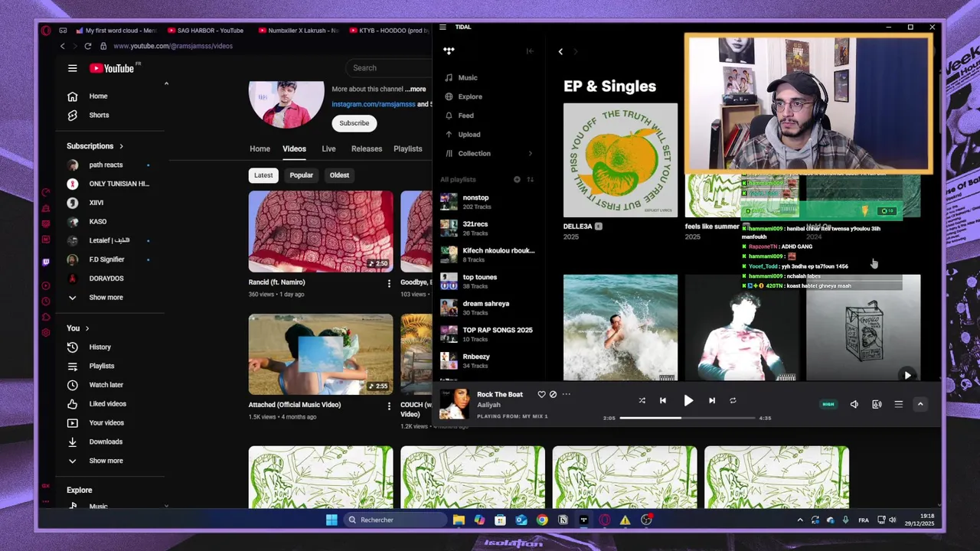980x551 pixels.
Task: Filter videos by Oldest
Action: tap(339, 175)
